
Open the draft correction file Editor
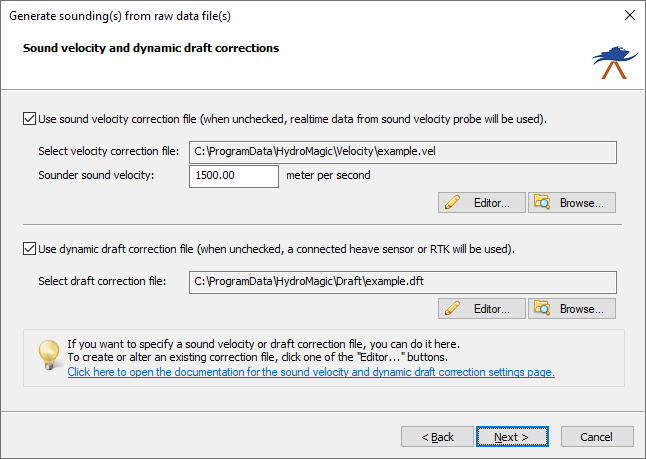click(x=482, y=309)
